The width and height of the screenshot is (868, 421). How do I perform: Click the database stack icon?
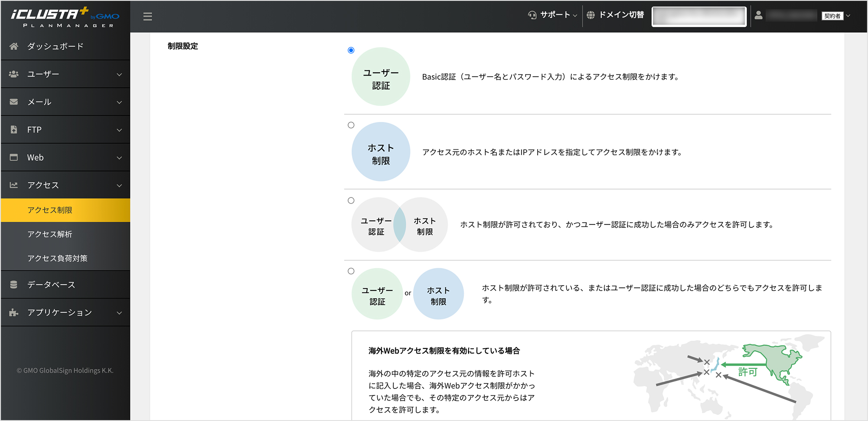coord(14,285)
